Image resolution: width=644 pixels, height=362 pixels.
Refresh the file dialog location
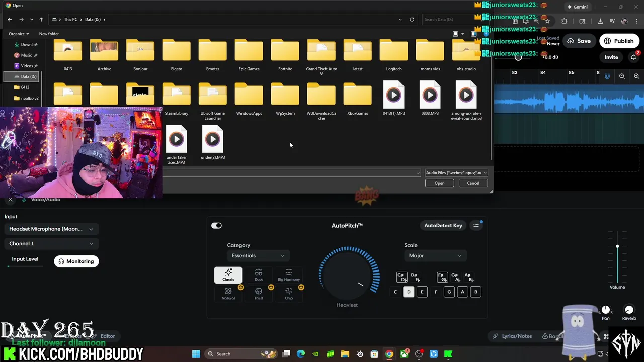click(x=412, y=19)
